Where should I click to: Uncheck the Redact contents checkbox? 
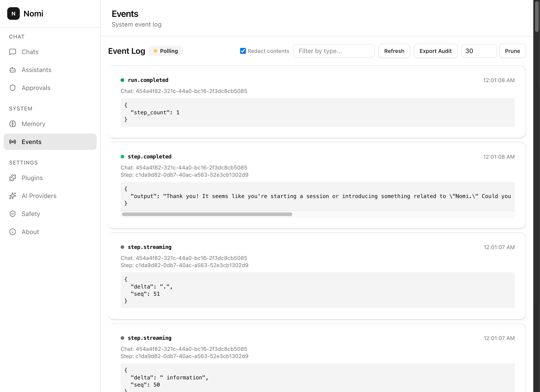coord(243,51)
